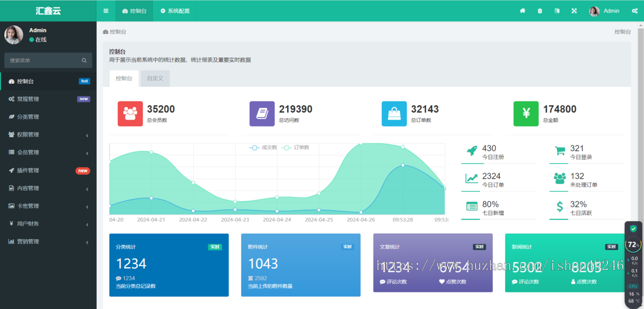Expand the 卡密管理 sidebar menu
The image size is (644, 309).
point(48,206)
